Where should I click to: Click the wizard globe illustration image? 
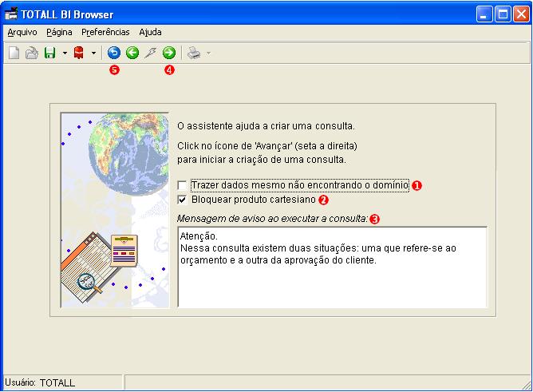tap(115, 210)
